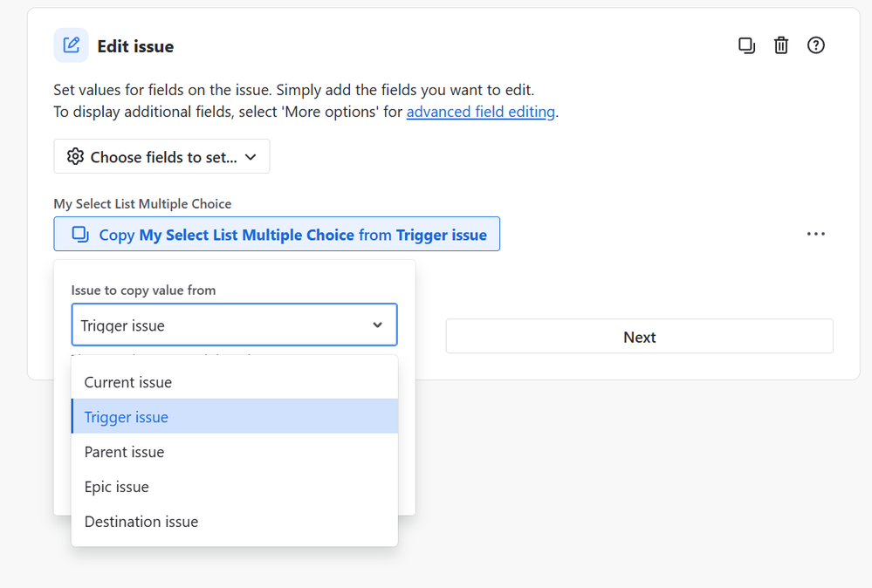Open the Issue to copy value from selector

tap(233, 324)
